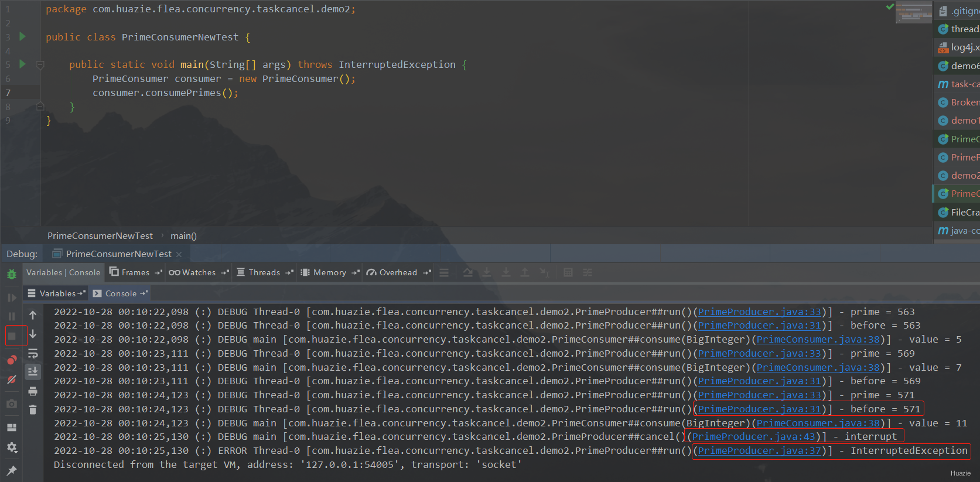980x482 pixels.
Task: Clear the console with the trash icon
Action: 33,409
